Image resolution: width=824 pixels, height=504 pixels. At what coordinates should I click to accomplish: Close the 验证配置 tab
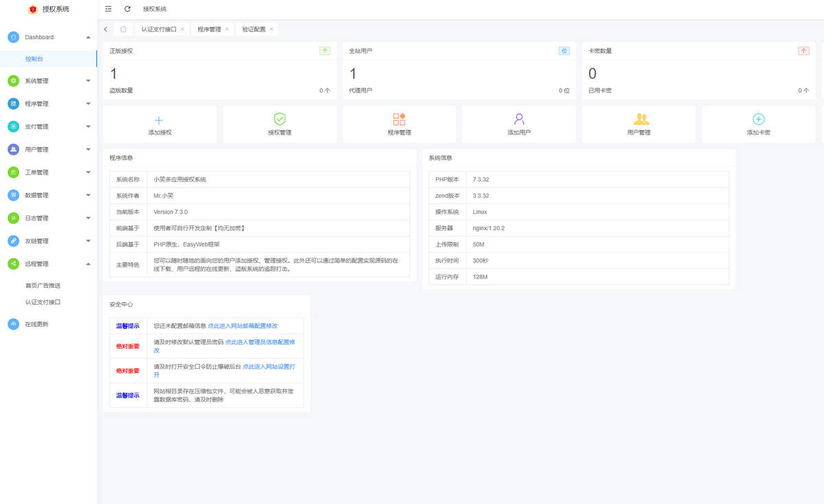pos(271,30)
